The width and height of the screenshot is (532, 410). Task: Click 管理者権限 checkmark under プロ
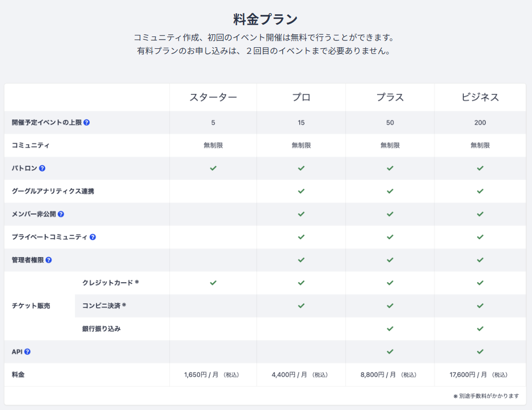point(301,260)
